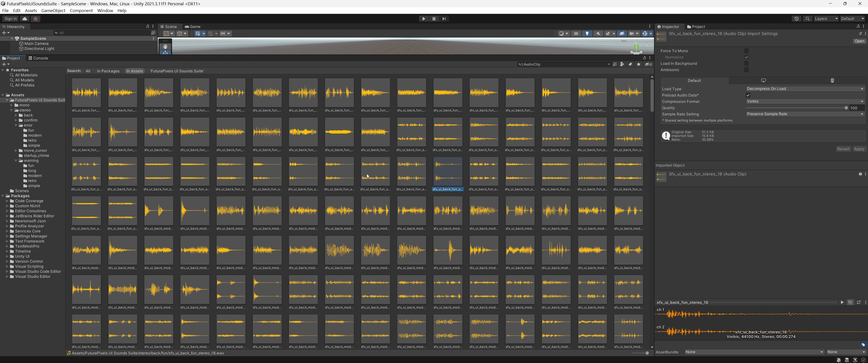
Task: Click the open in search window icon
Action: pos(615,64)
